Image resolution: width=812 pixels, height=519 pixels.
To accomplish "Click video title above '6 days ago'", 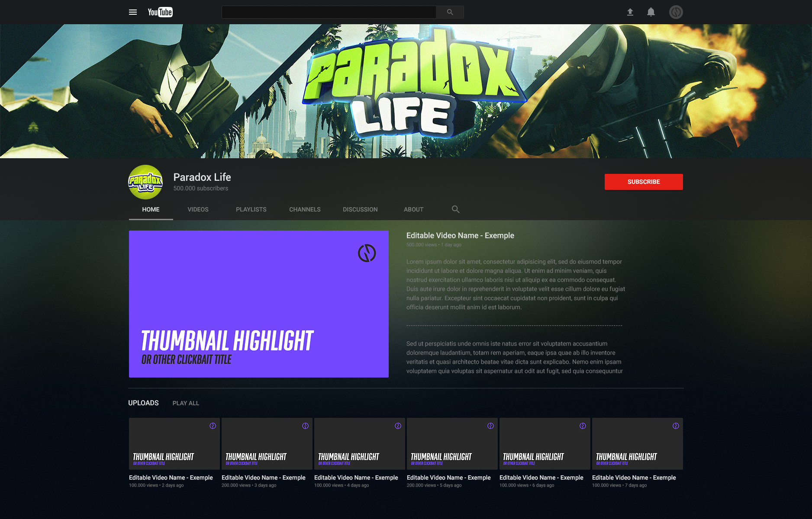I will coord(541,478).
